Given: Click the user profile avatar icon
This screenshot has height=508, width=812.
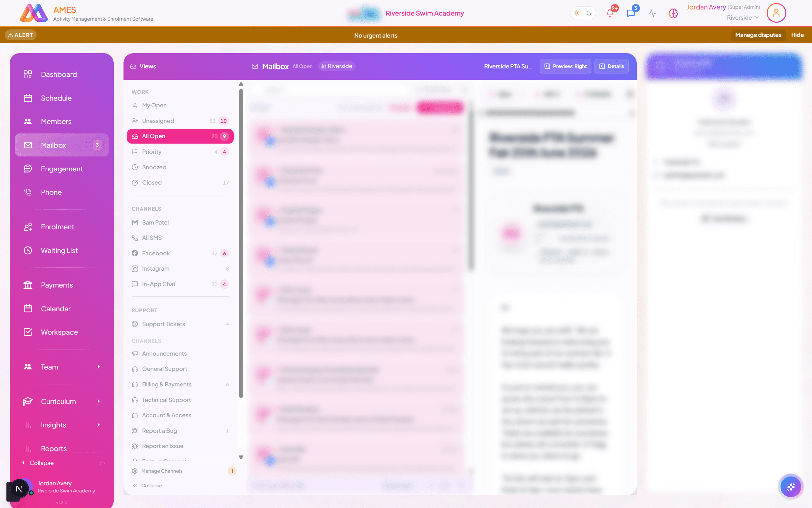Looking at the screenshot, I should point(776,13).
